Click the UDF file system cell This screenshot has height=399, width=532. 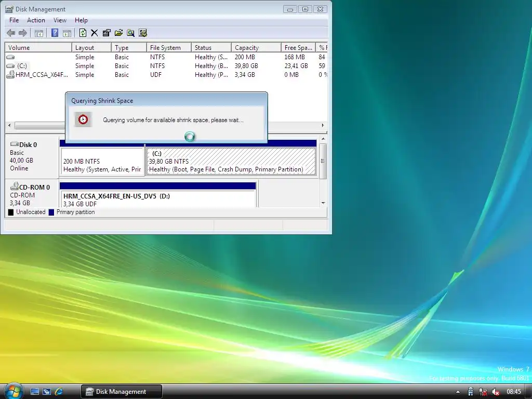(156, 75)
